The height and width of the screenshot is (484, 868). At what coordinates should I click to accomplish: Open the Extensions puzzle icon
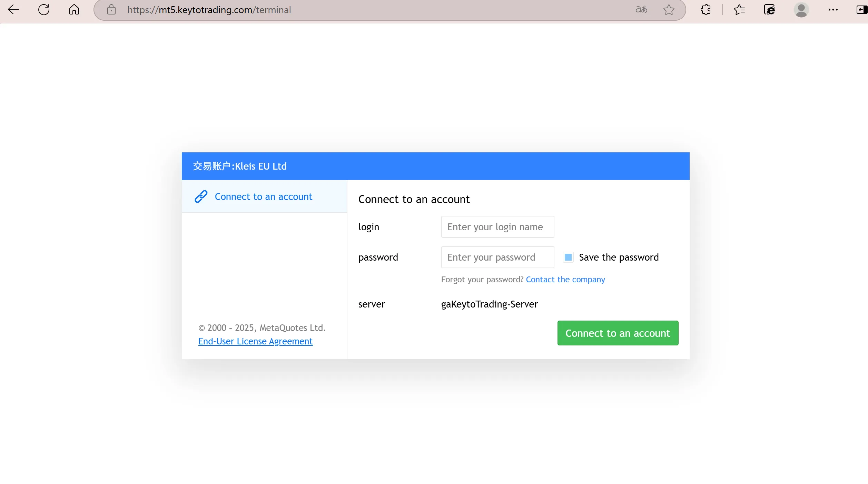click(706, 9)
